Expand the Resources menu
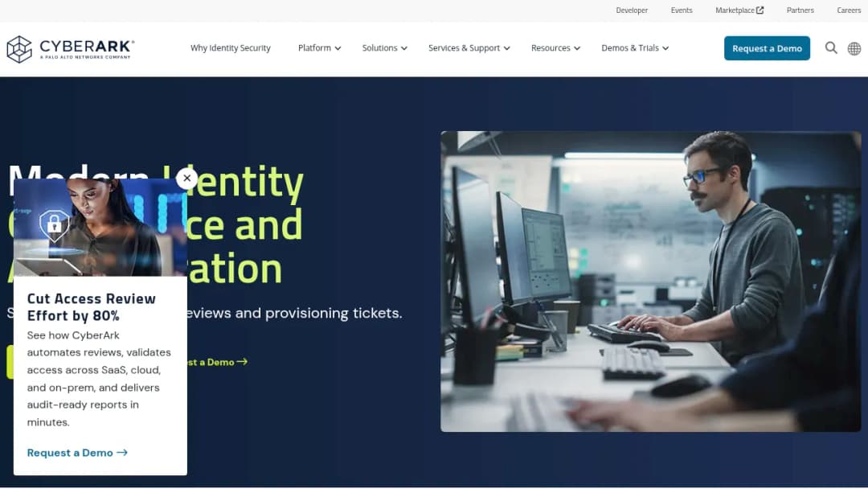Viewport: 868px width, 489px height. coord(556,48)
